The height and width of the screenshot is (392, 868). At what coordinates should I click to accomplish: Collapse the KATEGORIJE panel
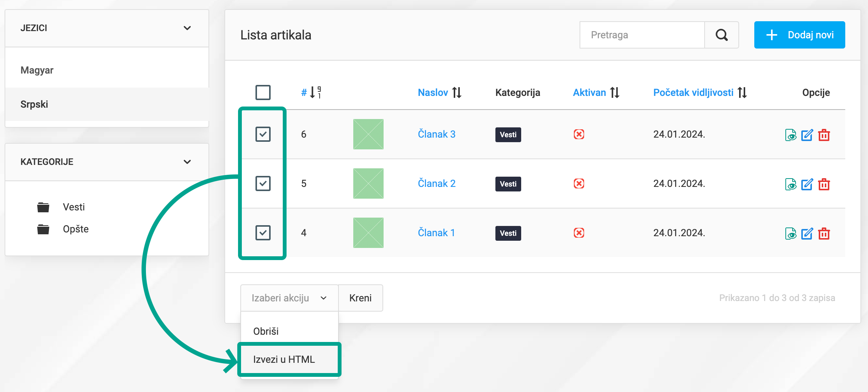pos(186,162)
